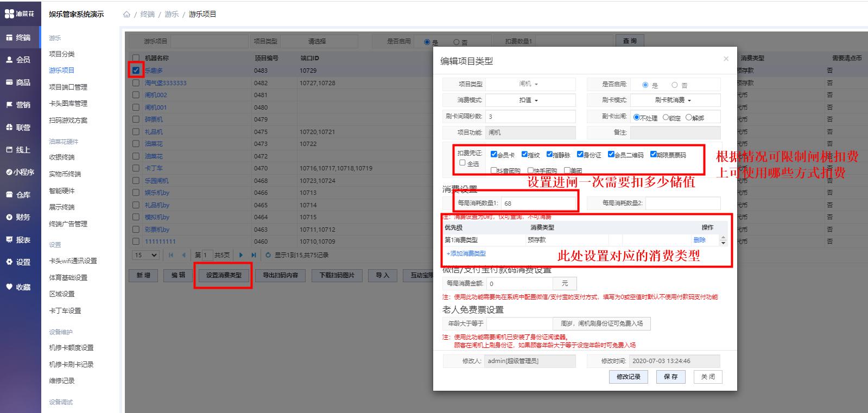Step down in consumption type list
The width and height of the screenshot is (868, 413).
pyautogui.click(x=723, y=243)
